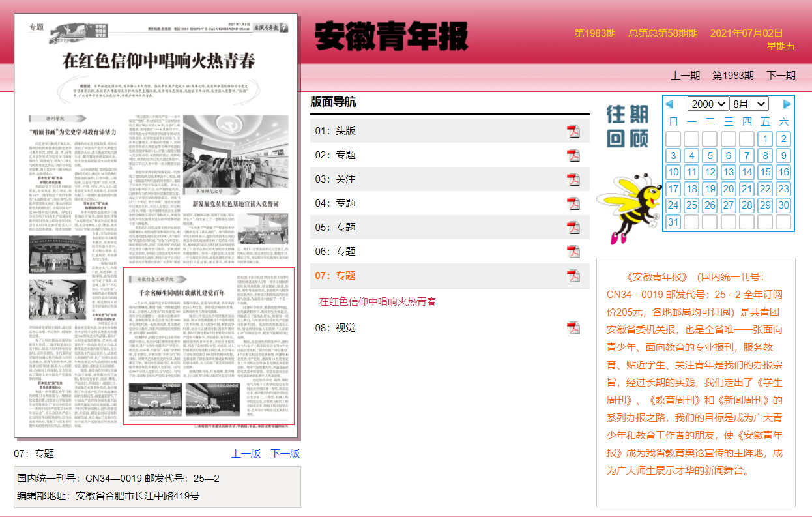812x517 pixels.
Task: Open PDF icon for 04 专题
Action: click(573, 203)
